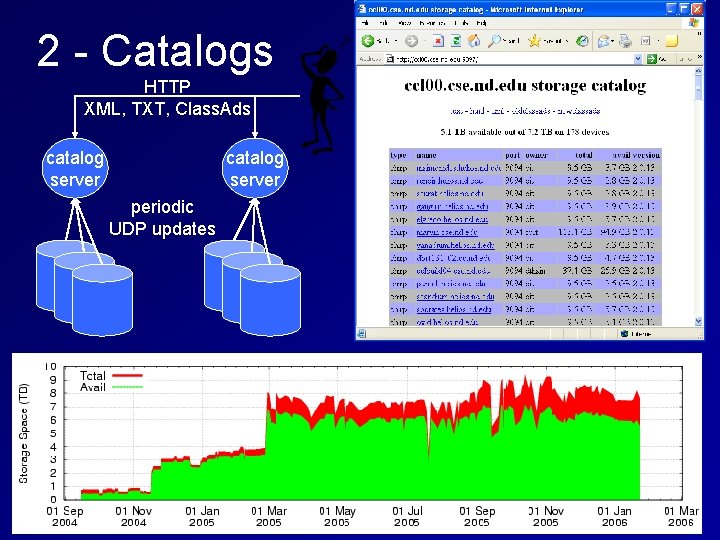
Task: Click the red Total legend line
Action: (127, 375)
